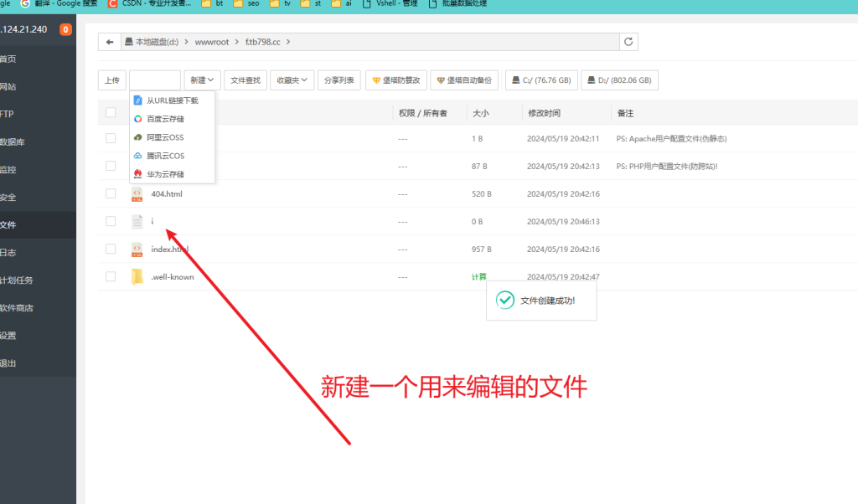Open the 分享列表 share list
The image size is (858, 504).
(x=339, y=80)
